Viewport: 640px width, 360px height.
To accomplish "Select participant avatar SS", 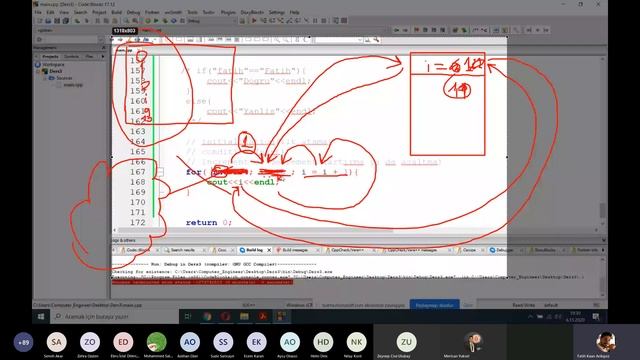I will click(223, 342).
